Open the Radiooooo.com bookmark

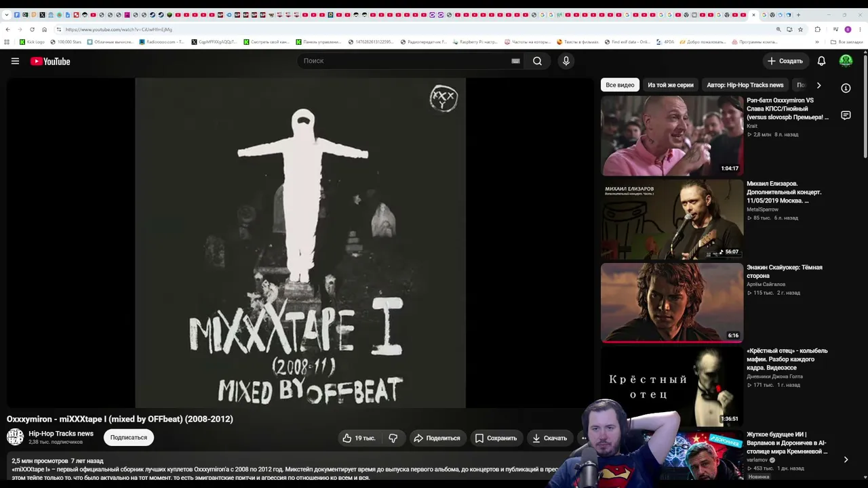click(x=161, y=42)
